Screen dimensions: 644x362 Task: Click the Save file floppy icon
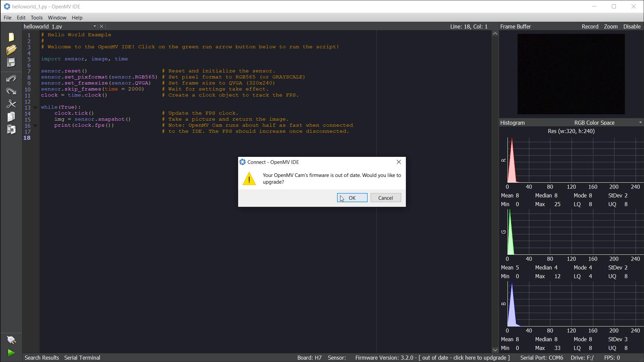(x=11, y=62)
